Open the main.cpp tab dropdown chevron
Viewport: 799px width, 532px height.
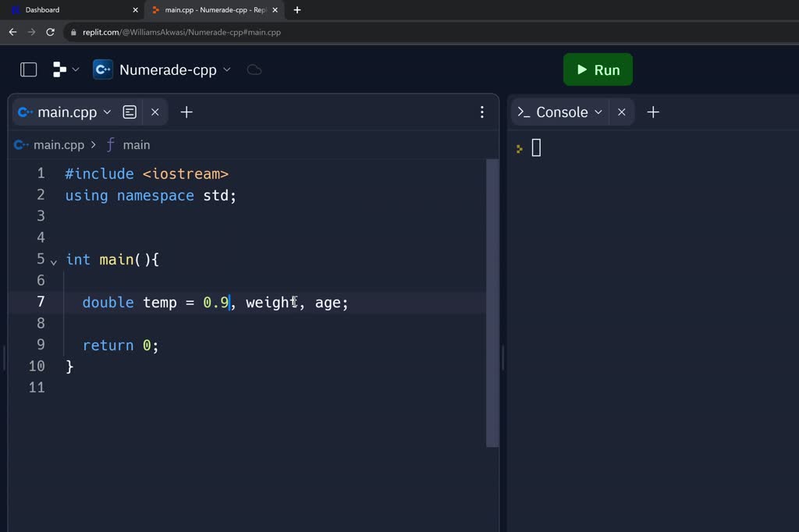(x=108, y=112)
